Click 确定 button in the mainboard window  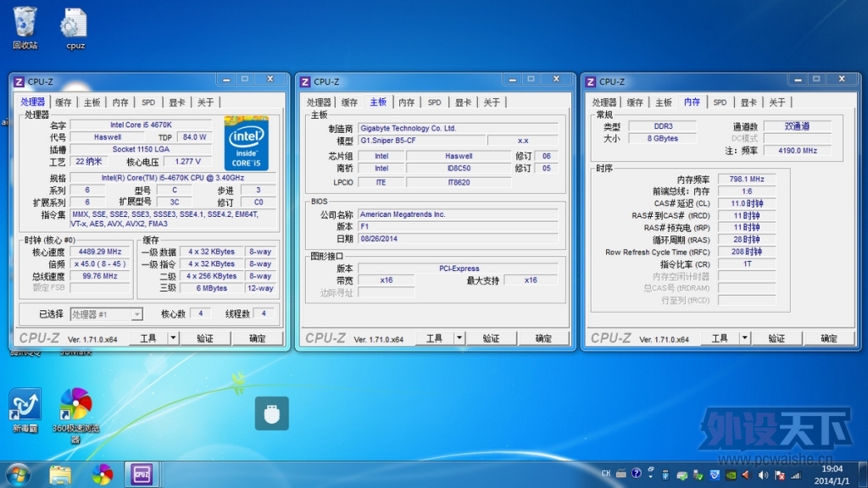click(x=543, y=338)
